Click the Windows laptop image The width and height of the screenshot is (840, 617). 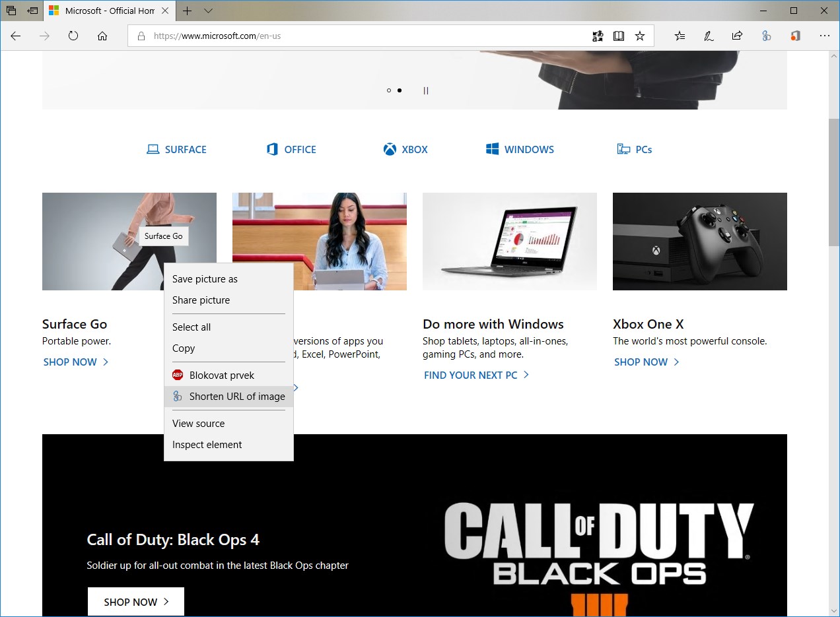pyautogui.click(x=510, y=242)
